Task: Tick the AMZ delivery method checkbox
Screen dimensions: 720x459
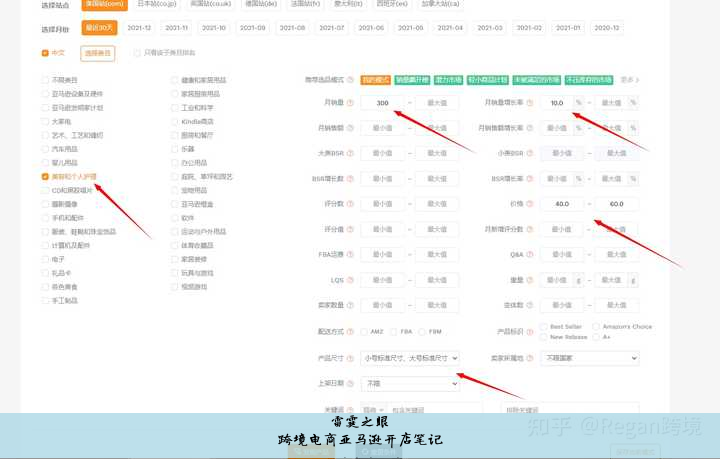Action: click(x=364, y=331)
